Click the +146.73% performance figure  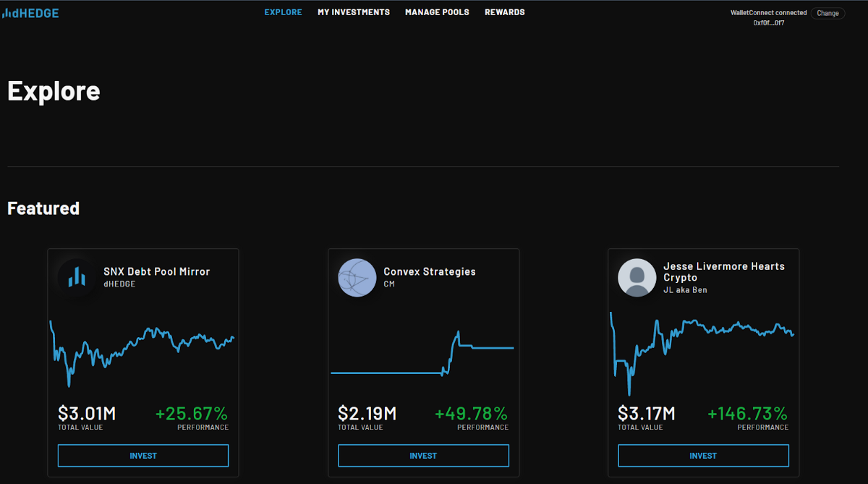pyautogui.click(x=747, y=414)
